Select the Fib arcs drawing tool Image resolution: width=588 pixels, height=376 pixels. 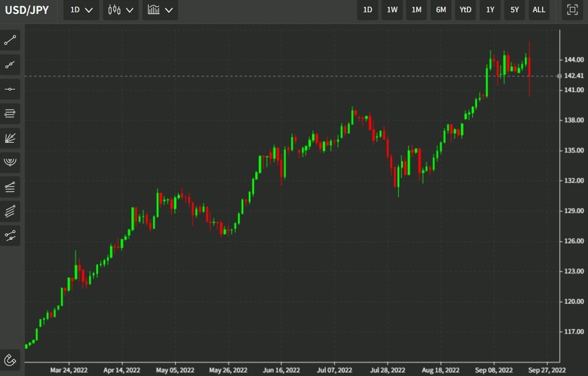point(10,161)
